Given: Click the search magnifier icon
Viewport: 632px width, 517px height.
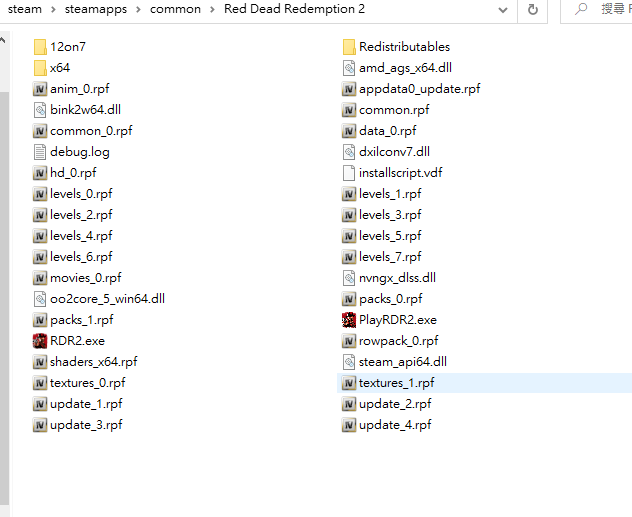Looking at the screenshot, I should 581,8.
